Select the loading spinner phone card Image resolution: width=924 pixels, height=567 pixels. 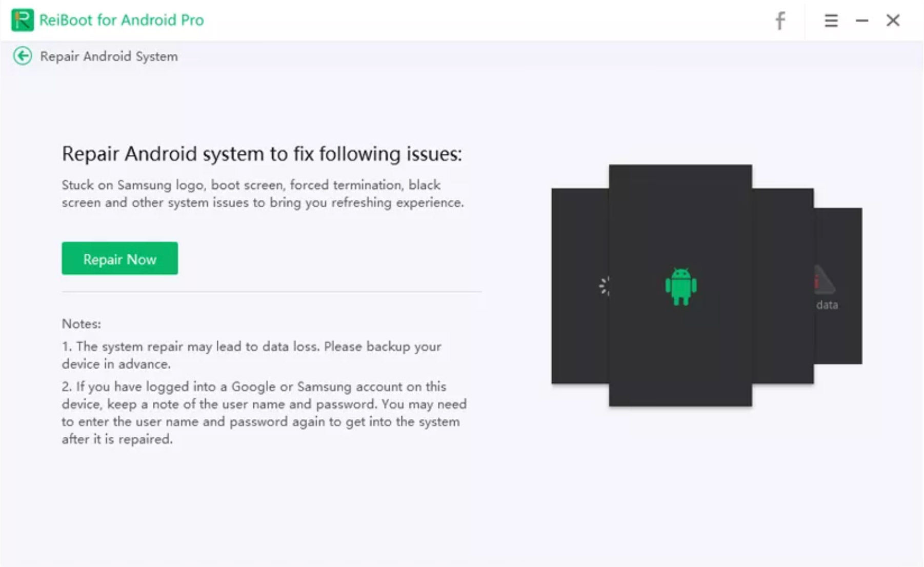tap(580, 286)
